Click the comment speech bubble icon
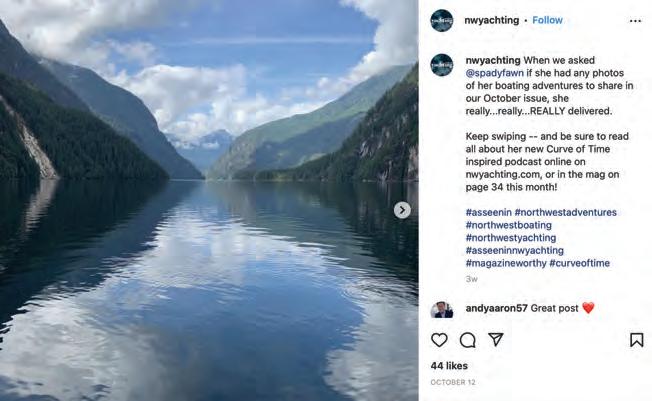Viewport: 652px width, 401px height. pyautogui.click(x=467, y=340)
